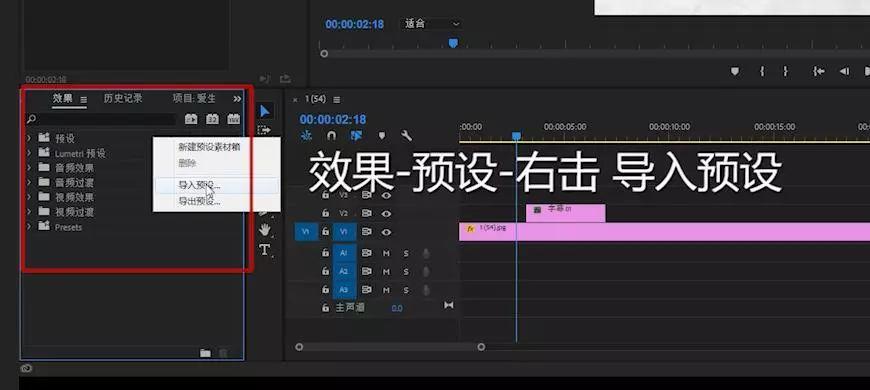Open the 适合 zoom level dropdown
Image resolution: width=870 pixels, height=390 pixels.
click(431, 24)
